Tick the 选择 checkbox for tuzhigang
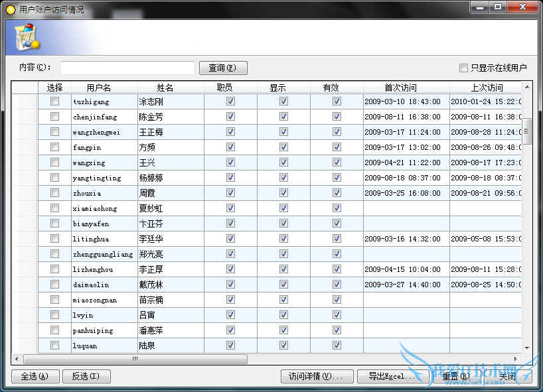Screen dimensions: 543x392 click(x=54, y=101)
